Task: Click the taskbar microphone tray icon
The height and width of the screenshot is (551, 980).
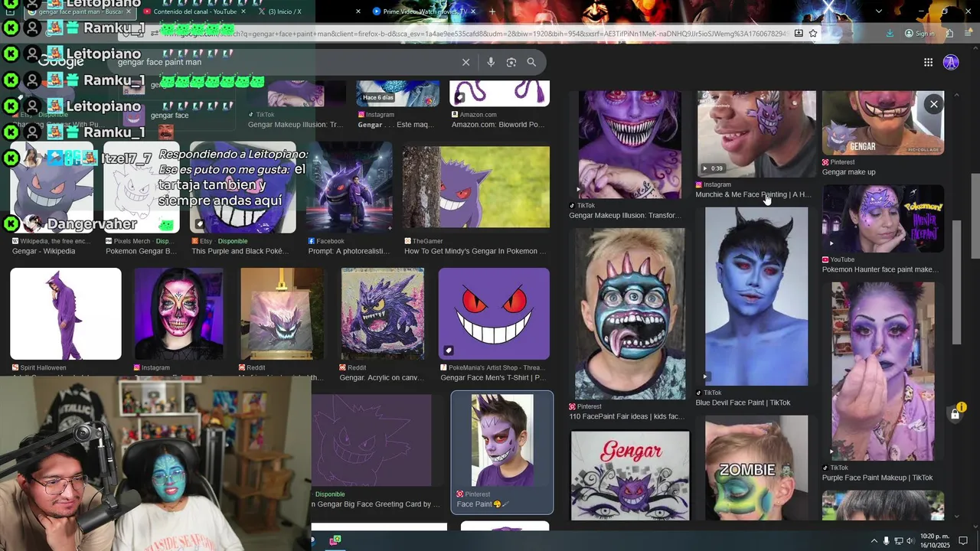Action: pyautogui.click(x=887, y=541)
